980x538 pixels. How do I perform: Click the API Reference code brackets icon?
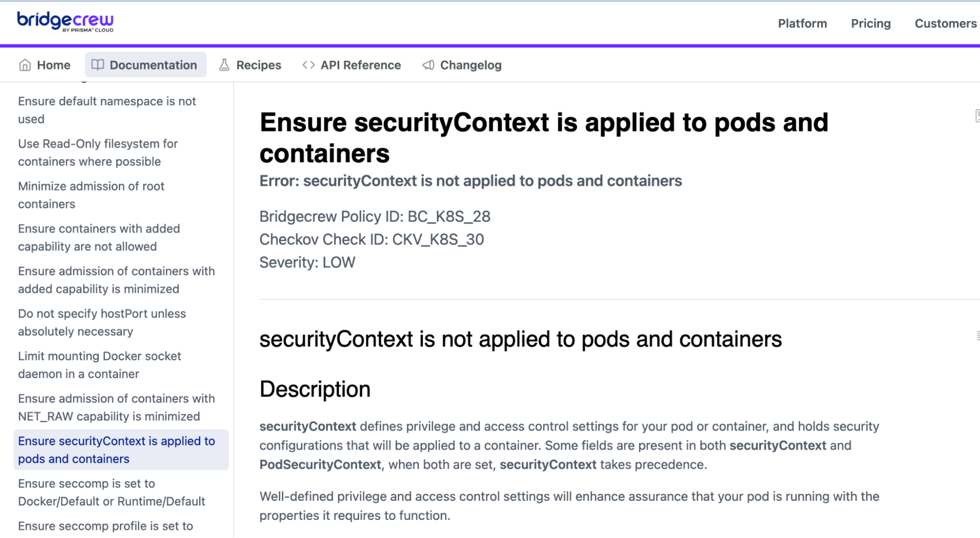tap(308, 65)
